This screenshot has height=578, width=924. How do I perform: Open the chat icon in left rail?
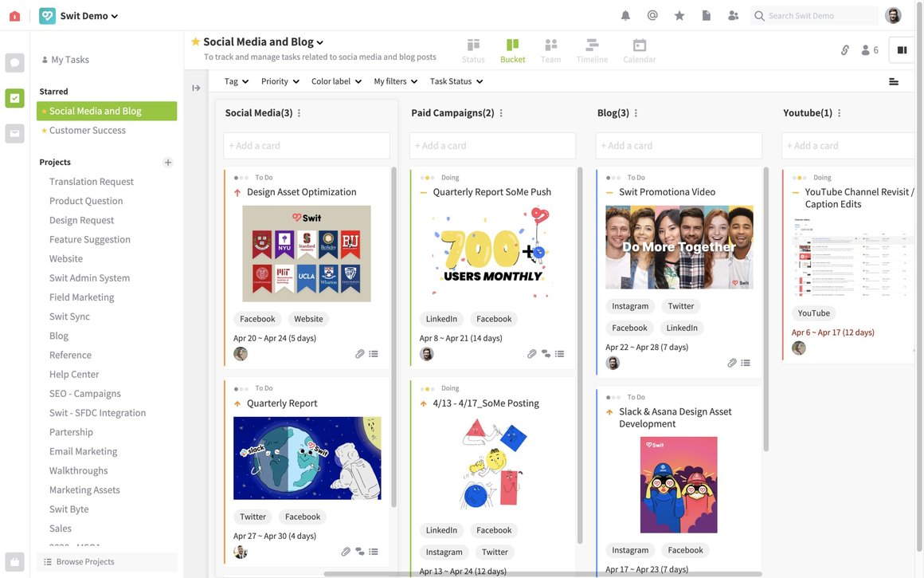14,63
